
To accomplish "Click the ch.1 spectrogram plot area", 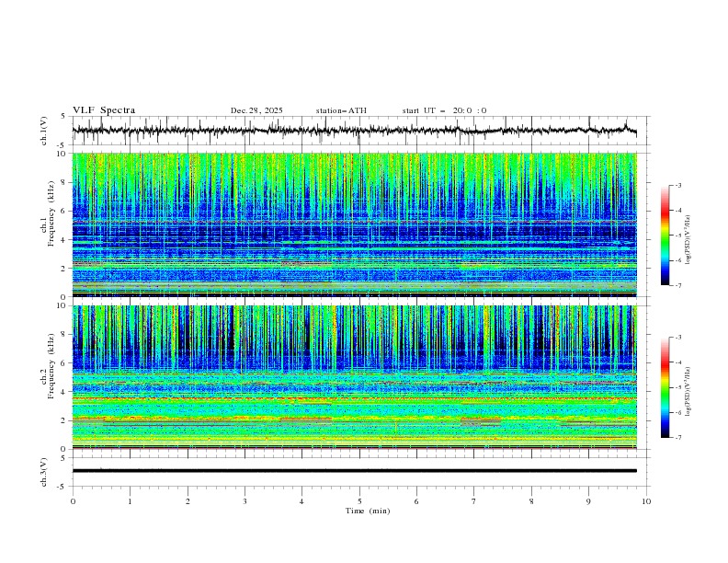I will (x=355, y=224).
